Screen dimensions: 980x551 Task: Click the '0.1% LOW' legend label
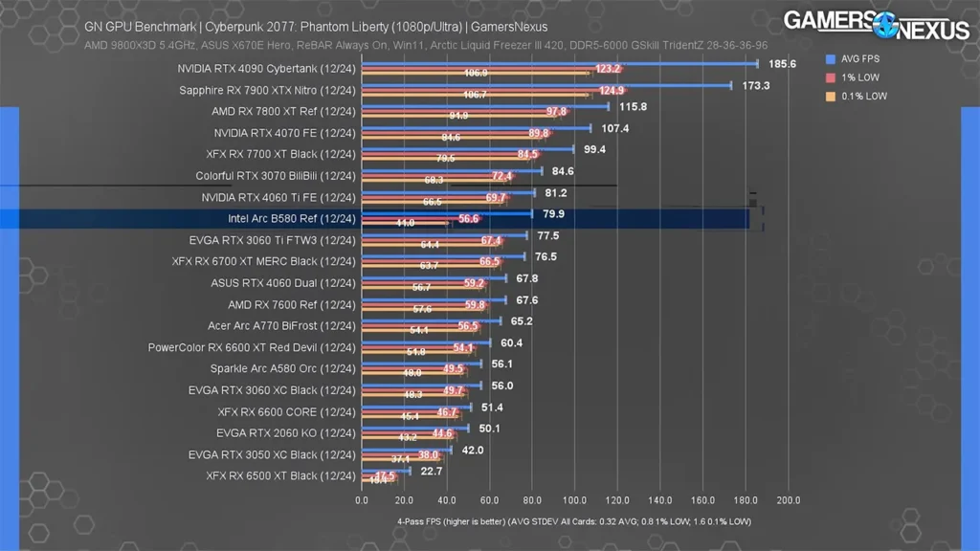[x=864, y=97]
